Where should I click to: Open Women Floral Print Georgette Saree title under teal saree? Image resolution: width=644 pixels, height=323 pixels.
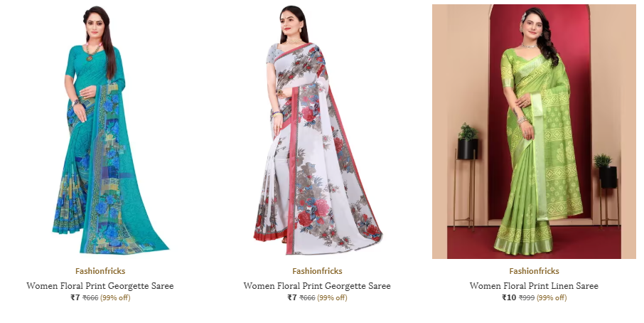click(x=100, y=285)
